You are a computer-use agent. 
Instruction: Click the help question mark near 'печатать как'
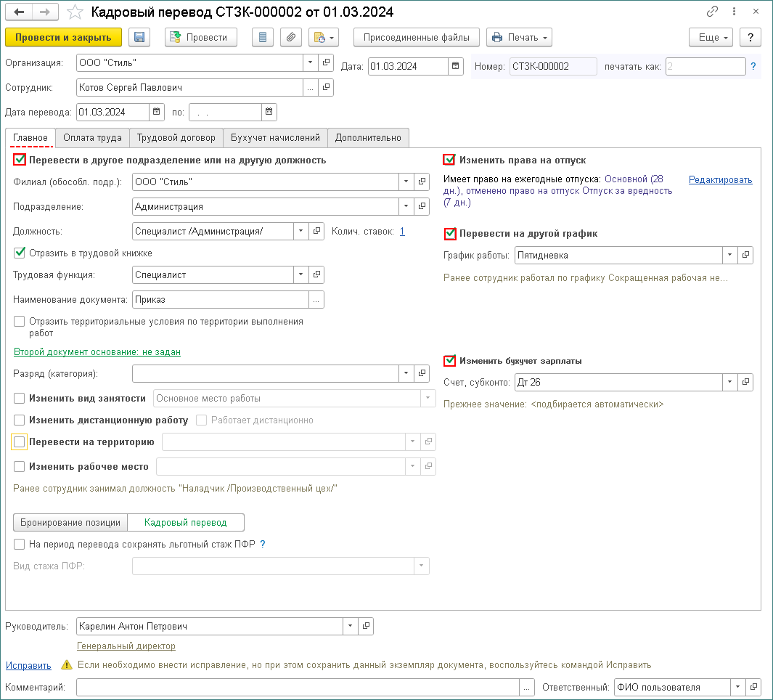point(753,66)
